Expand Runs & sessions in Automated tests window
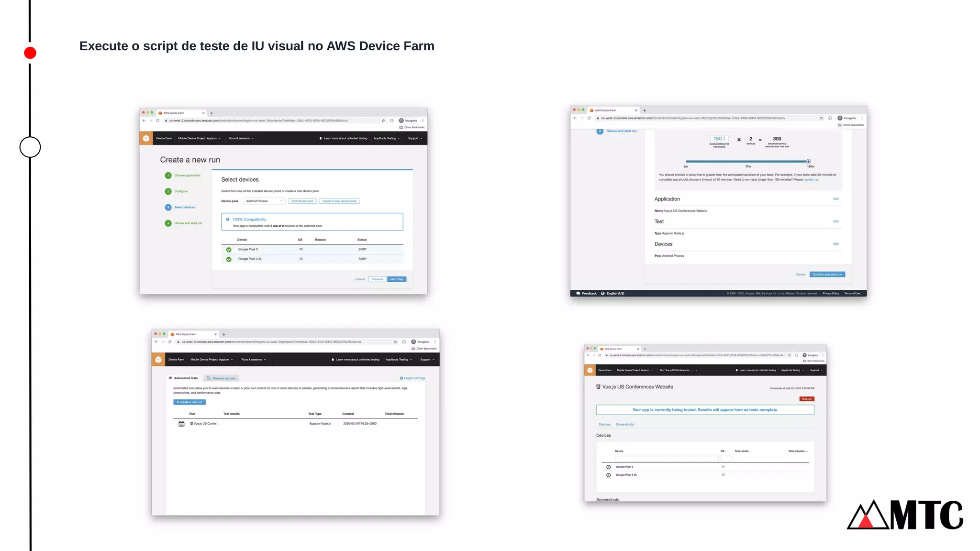The height and width of the screenshot is (551, 980). pyautogui.click(x=254, y=359)
